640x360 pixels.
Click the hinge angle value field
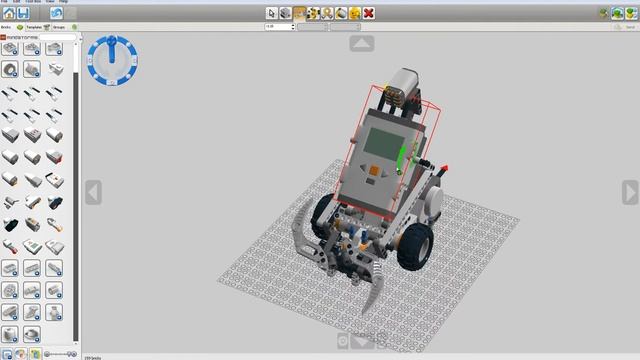tap(278, 27)
